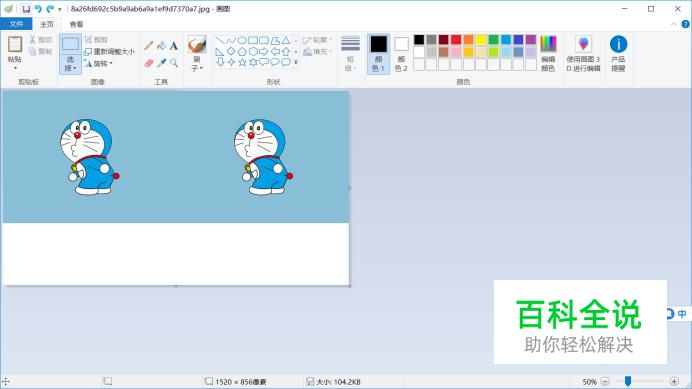The width and height of the screenshot is (692, 389).
Task: Choose the isosceles Triangle shape
Action: 286,41
